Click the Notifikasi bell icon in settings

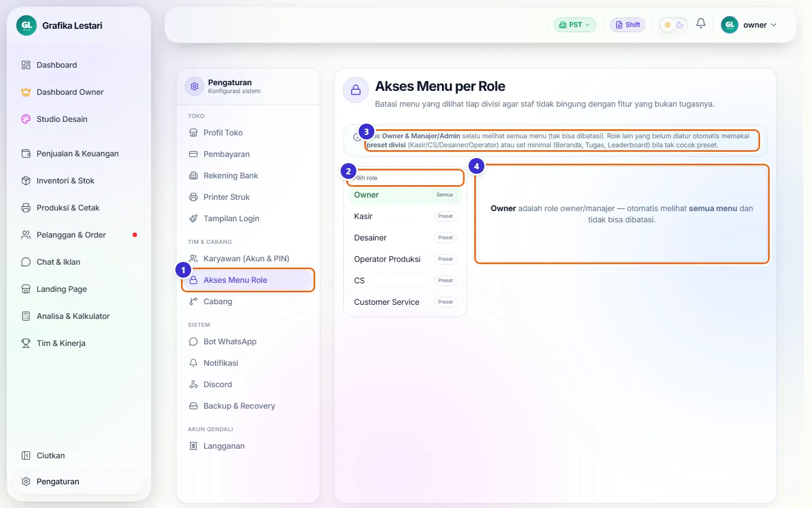(x=193, y=363)
